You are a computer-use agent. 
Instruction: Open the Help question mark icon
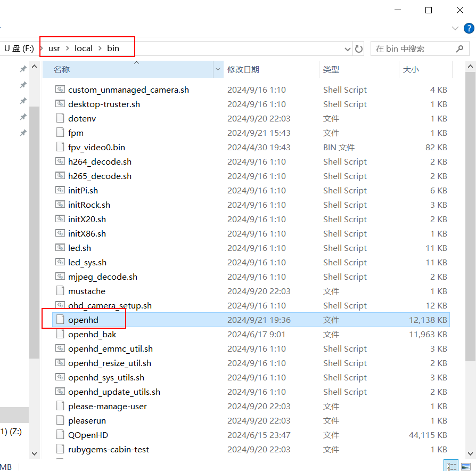click(469, 28)
